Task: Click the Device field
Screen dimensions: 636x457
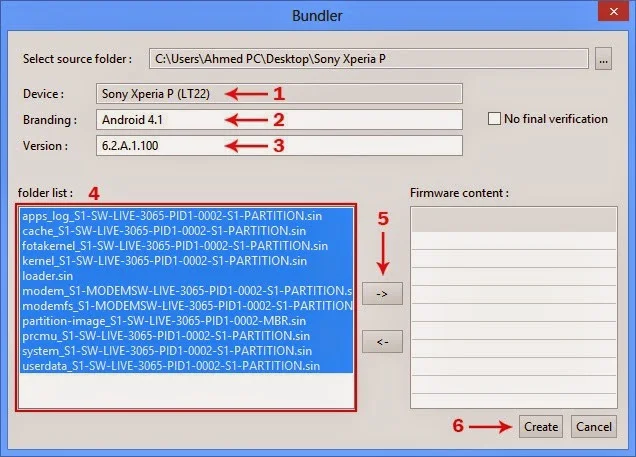Action: (x=279, y=94)
